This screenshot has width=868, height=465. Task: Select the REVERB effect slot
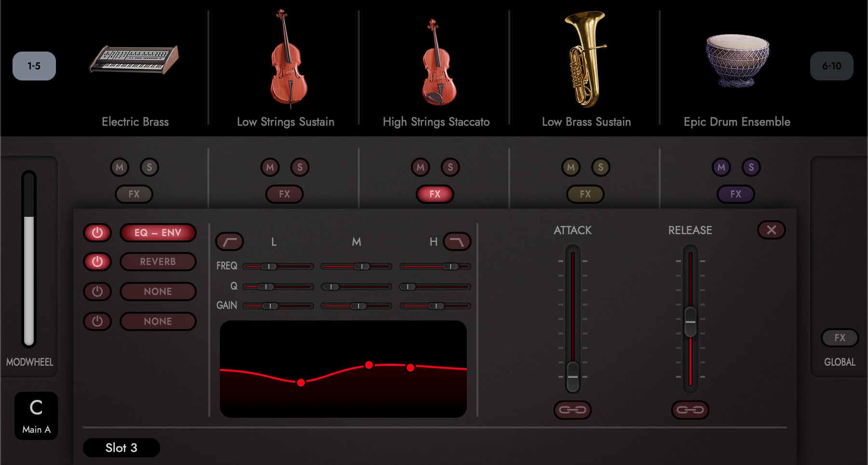click(x=158, y=262)
